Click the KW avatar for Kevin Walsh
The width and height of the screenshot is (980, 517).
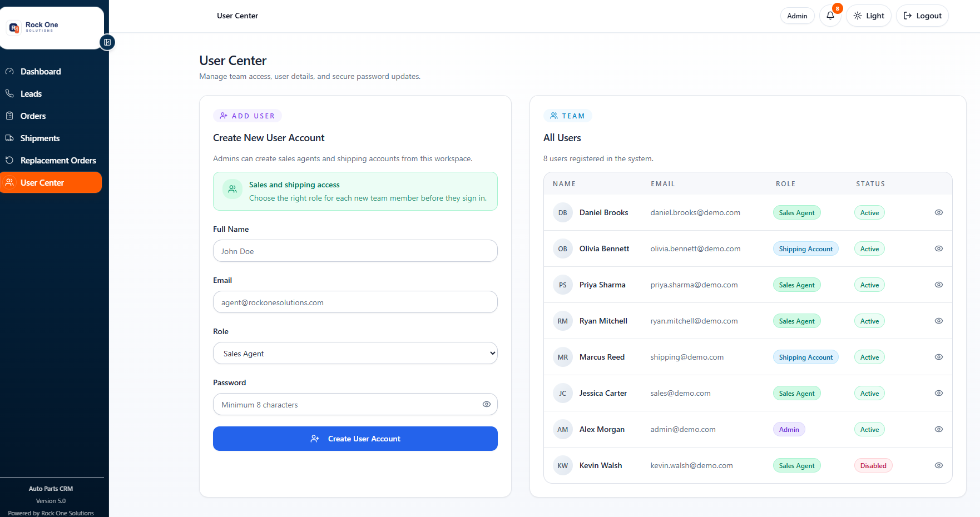pyautogui.click(x=563, y=465)
